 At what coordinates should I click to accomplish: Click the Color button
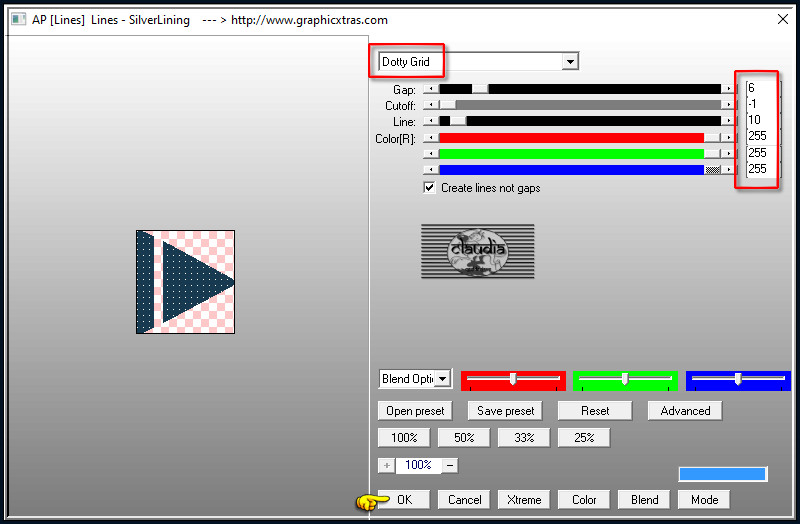pyautogui.click(x=584, y=500)
